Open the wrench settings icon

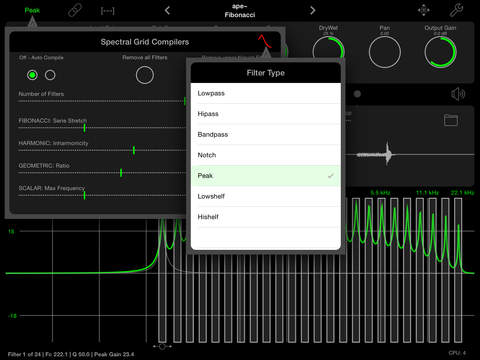456,10
